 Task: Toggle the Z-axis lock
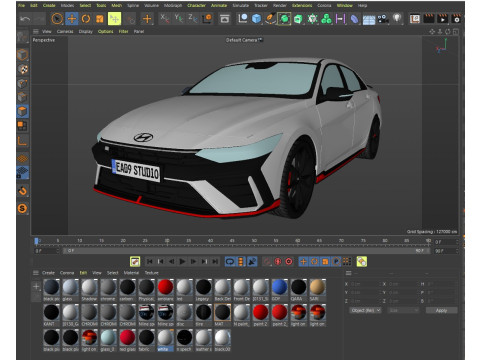pos(193,18)
